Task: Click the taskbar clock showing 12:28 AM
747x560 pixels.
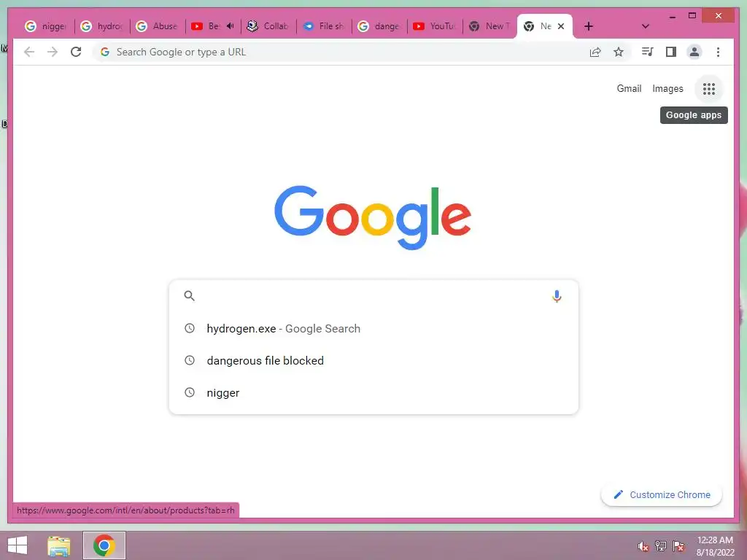Action: 716,546
